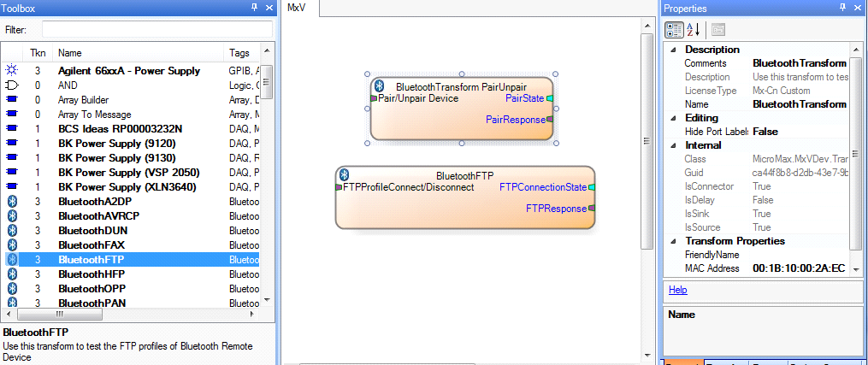Click the FTPResponse output port
This screenshot has width=868, height=365.
coord(591,208)
